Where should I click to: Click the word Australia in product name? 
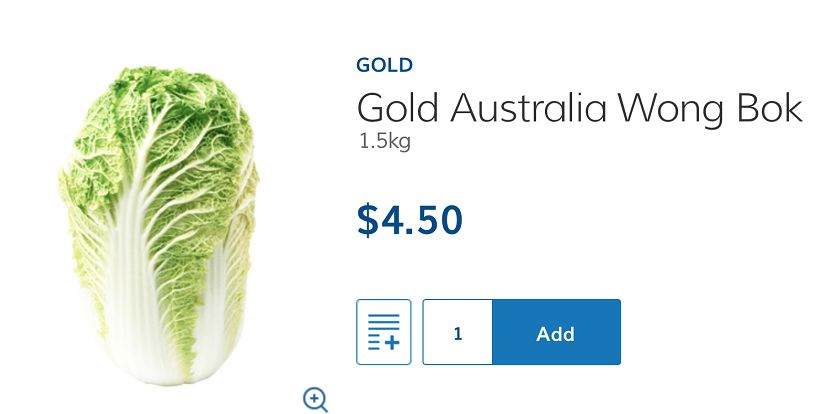pyautogui.click(x=528, y=108)
